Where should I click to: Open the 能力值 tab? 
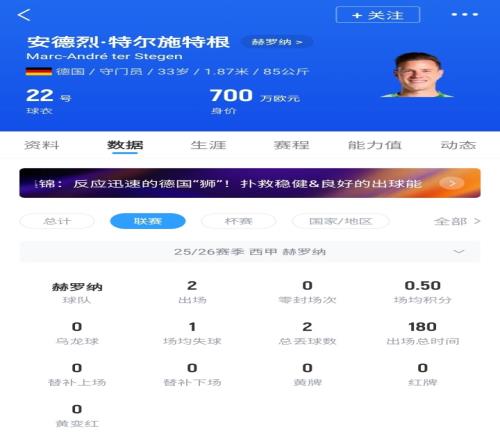(x=375, y=145)
